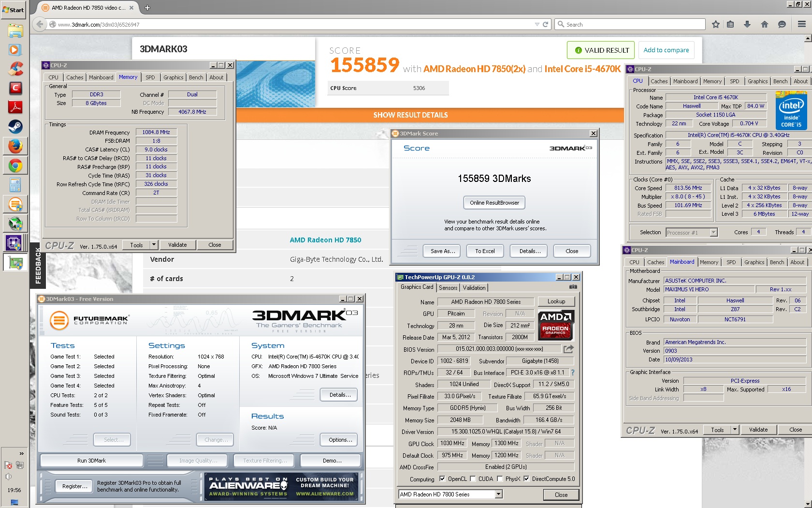Select the AMD Radeon HD 7850 browser tab
Viewport: 812px width, 508px height.
pos(88,8)
